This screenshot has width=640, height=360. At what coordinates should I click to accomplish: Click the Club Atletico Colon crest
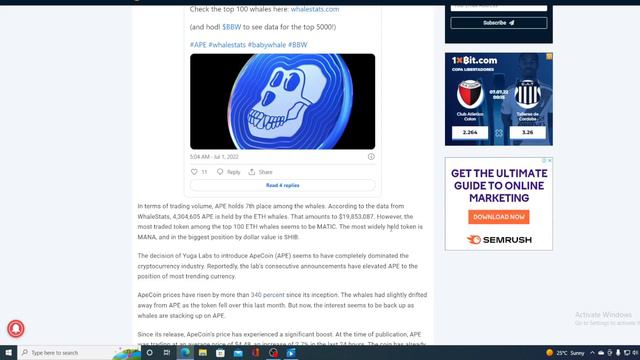(470, 94)
